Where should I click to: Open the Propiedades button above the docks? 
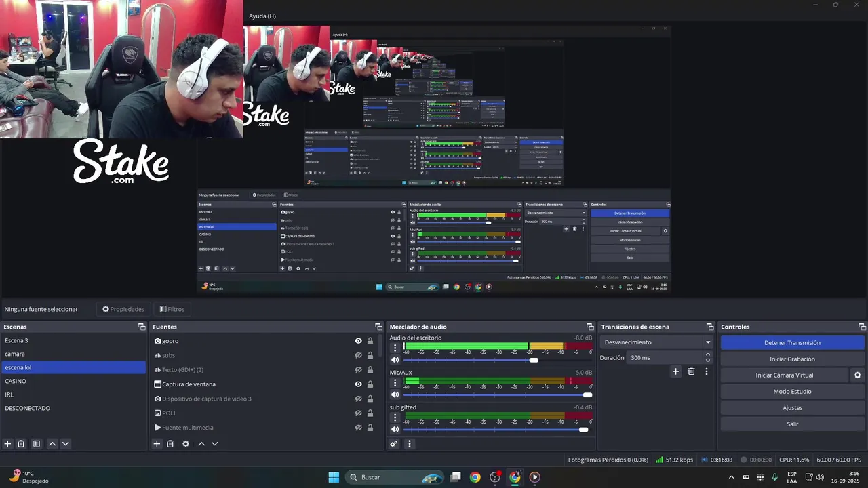[123, 309]
